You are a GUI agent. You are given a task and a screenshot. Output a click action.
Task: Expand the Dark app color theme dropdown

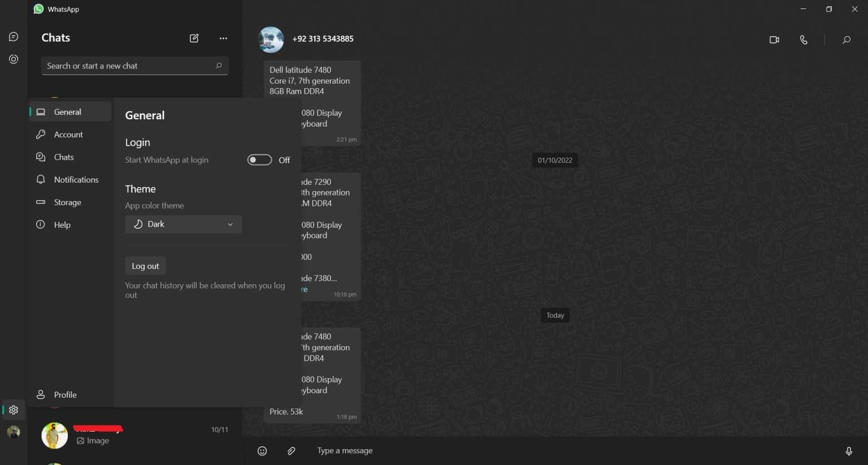pyautogui.click(x=183, y=224)
